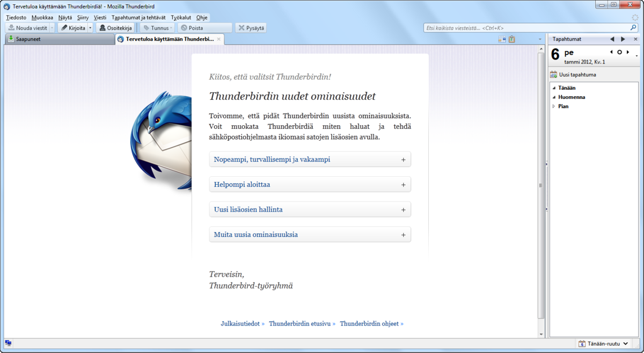The height and width of the screenshot is (353, 644).
Task: Open the Siirry menu
Action: (83, 18)
